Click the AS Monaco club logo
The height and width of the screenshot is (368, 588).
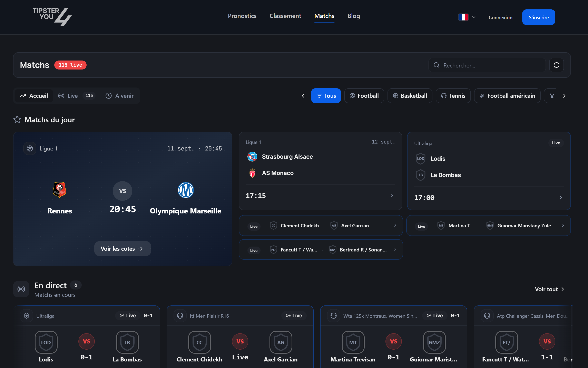252,173
